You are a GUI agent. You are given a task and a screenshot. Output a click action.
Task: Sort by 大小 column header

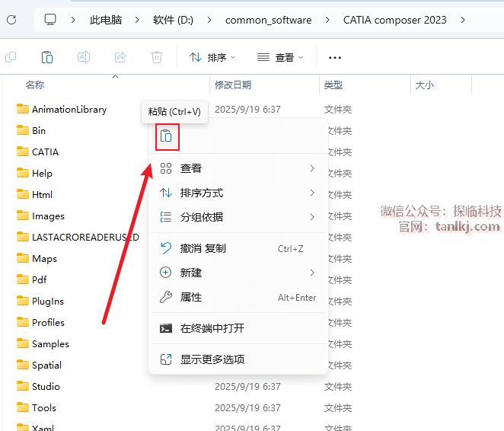pos(425,85)
